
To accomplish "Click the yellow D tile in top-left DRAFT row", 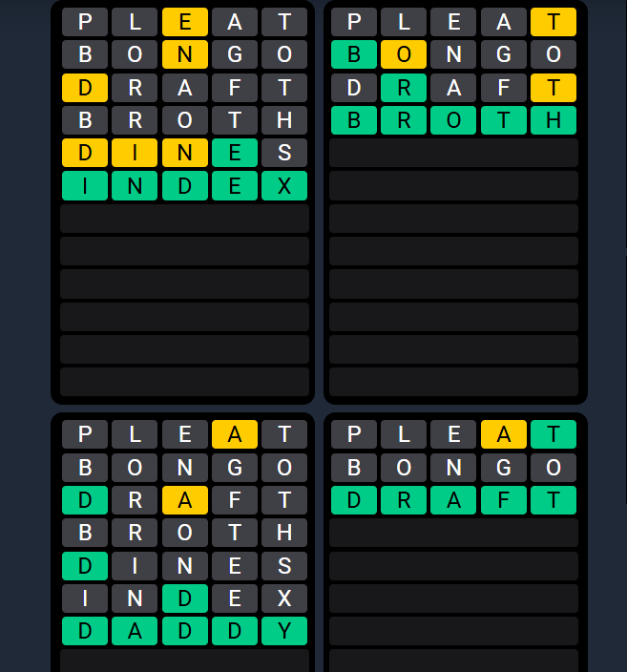I will (x=85, y=88).
